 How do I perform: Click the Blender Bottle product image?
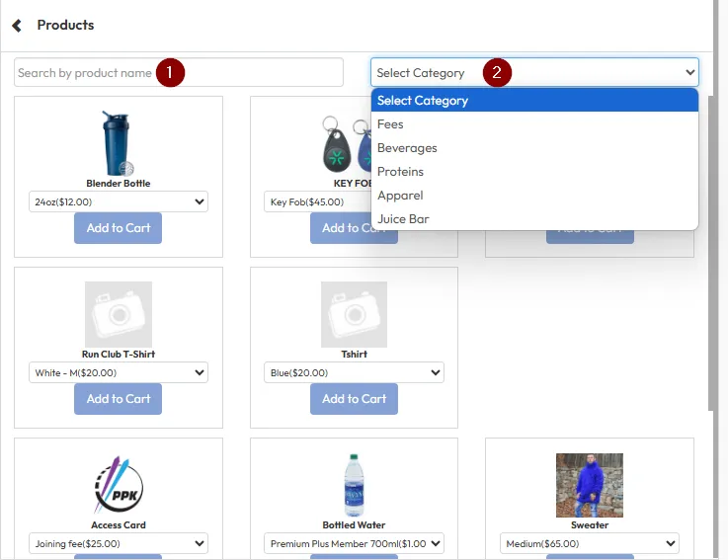click(118, 143)
